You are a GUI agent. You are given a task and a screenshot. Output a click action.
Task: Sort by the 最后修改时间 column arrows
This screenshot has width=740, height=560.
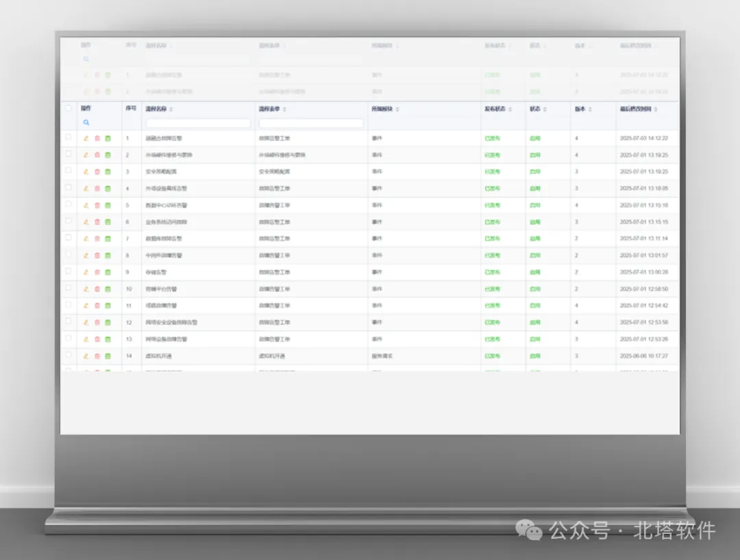tap(656, 109)
